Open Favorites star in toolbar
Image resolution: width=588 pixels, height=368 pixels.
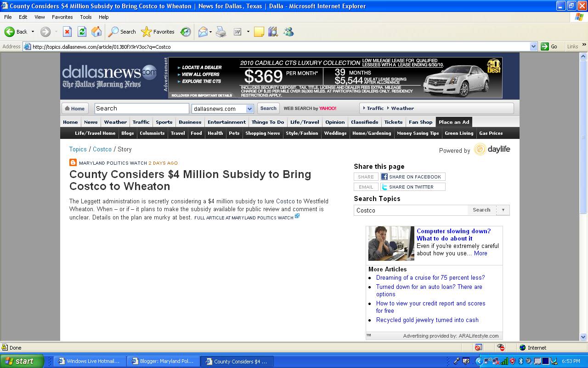(146, 32)
